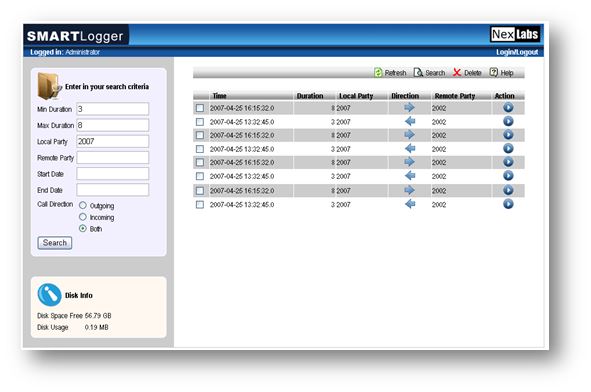
Task: Play the recording in the last table row
Action: [x=508, y=204]
